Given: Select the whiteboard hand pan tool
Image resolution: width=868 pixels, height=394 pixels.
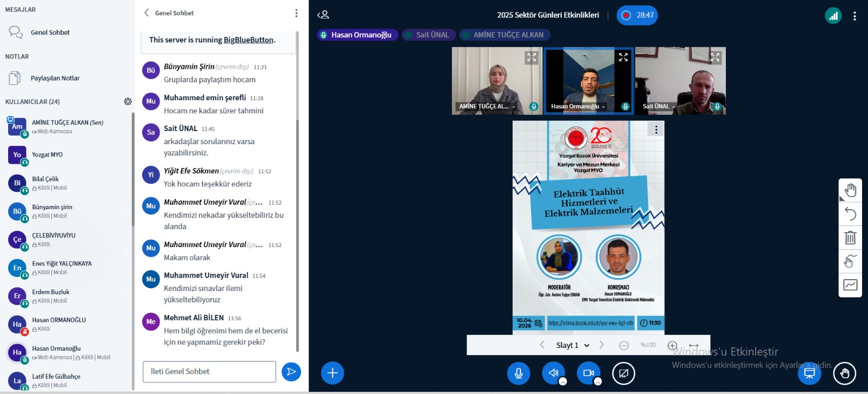Looking at the screenshot, I should (x=850, y=190).
